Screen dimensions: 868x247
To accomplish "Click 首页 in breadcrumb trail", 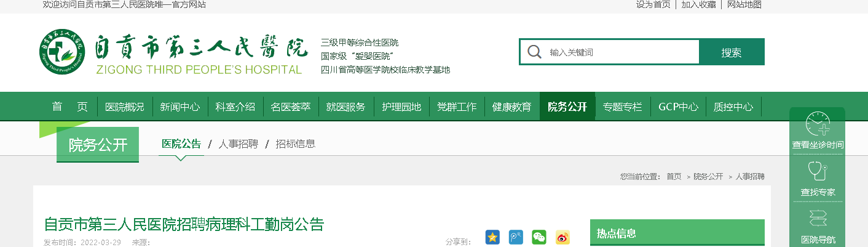I will (674, 176).
